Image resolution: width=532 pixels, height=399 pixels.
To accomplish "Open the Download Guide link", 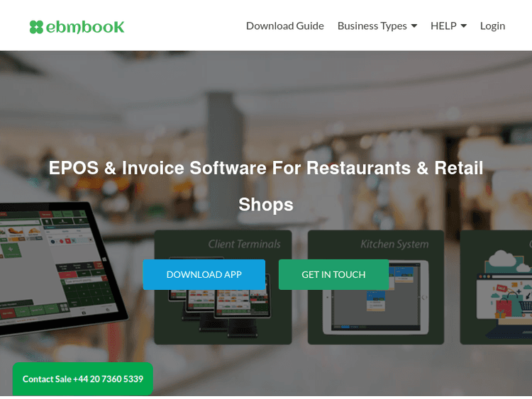I will point(284,26).
